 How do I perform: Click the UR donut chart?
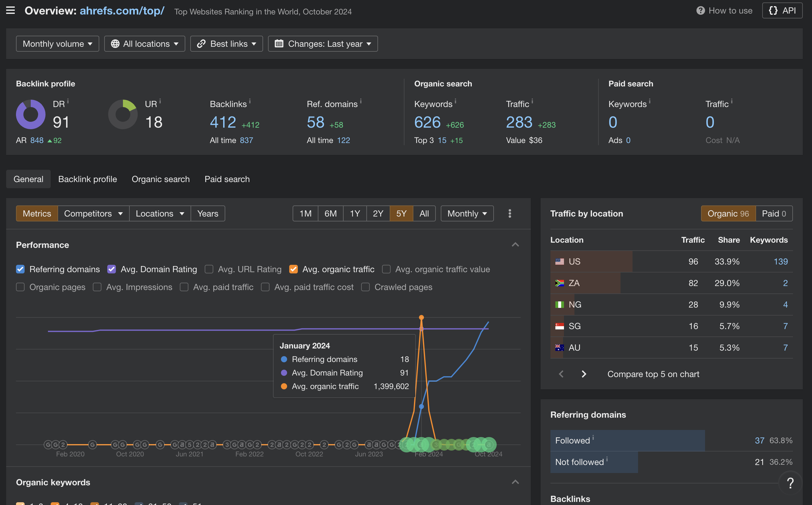click(123, 114)
